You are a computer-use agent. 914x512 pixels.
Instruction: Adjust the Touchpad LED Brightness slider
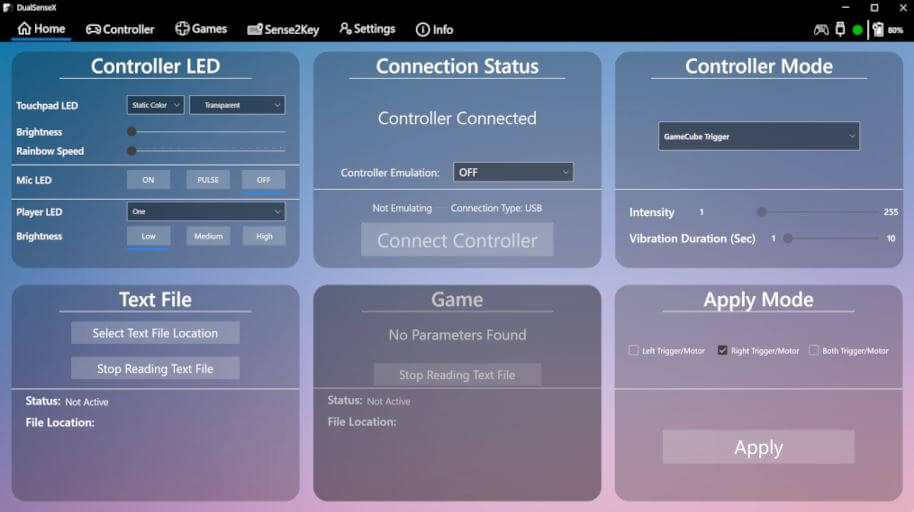point(207,132)
